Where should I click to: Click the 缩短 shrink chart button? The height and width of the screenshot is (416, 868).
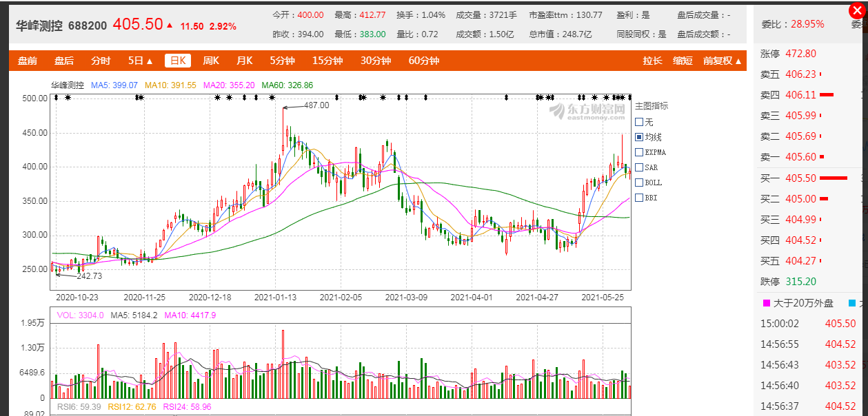click(683, 61)
